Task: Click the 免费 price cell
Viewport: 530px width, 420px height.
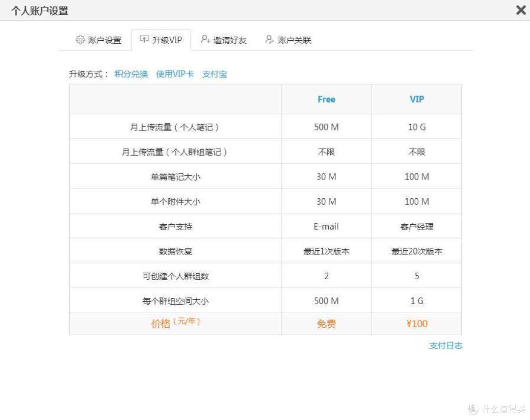Action: [x=326, y=324]
